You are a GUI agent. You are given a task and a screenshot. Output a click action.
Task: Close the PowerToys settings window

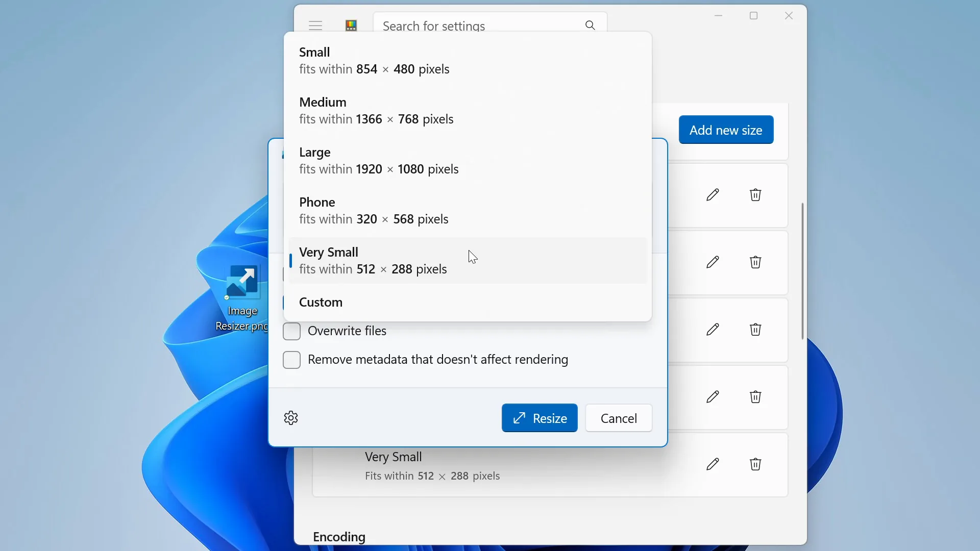click(789, 16)
